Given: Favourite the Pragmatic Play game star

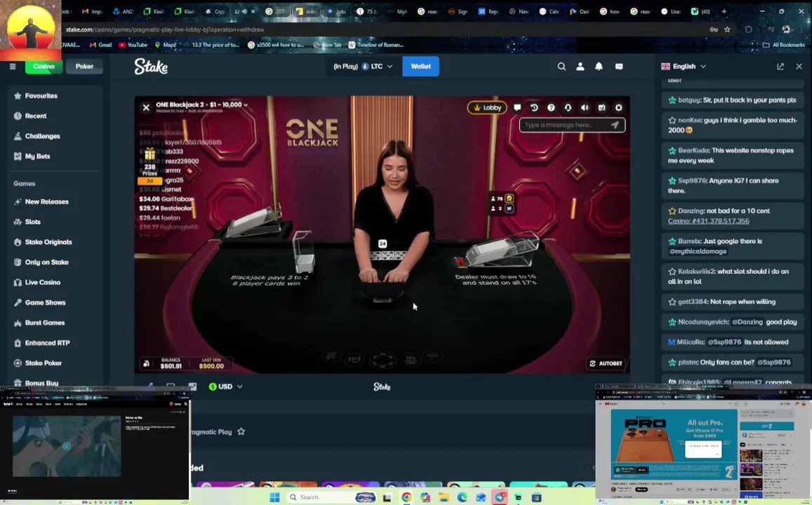Looking at the screenshot, I should (x=241, y=431).
